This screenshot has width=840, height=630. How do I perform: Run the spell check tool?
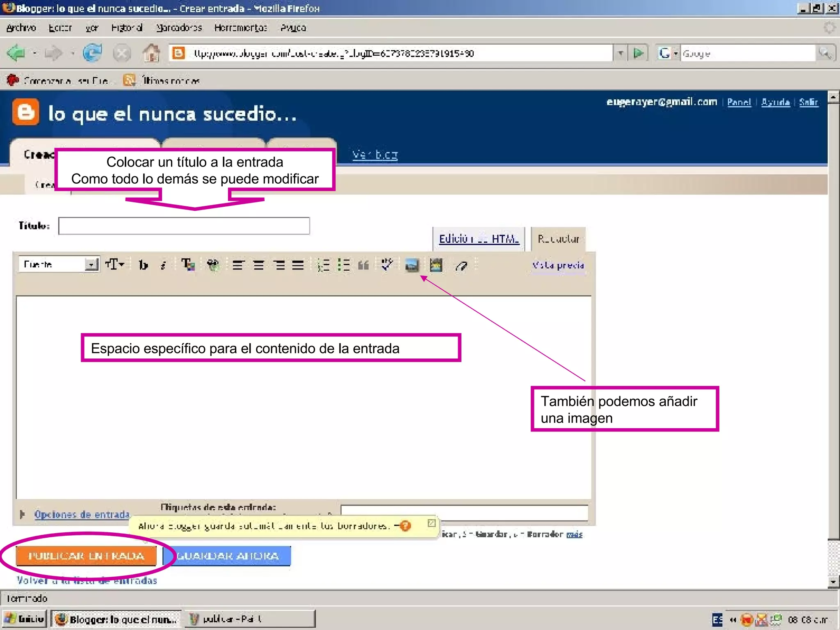[387, 265]
